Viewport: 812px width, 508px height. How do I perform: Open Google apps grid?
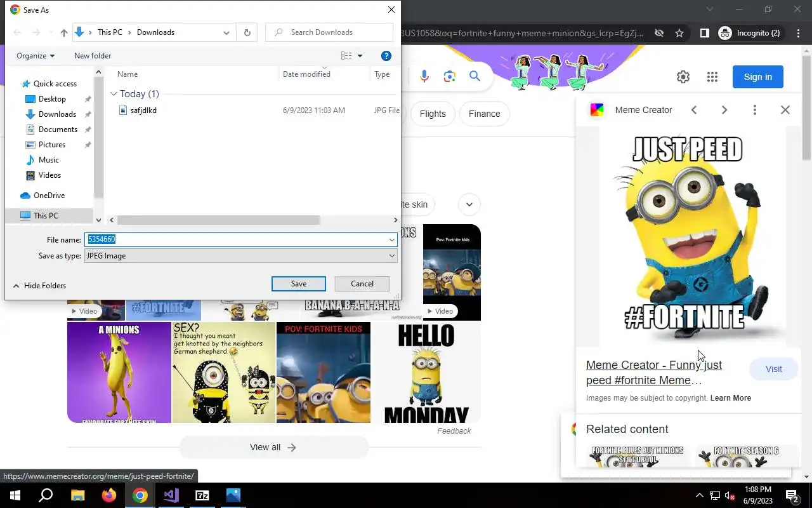click(x=712, y=77)
